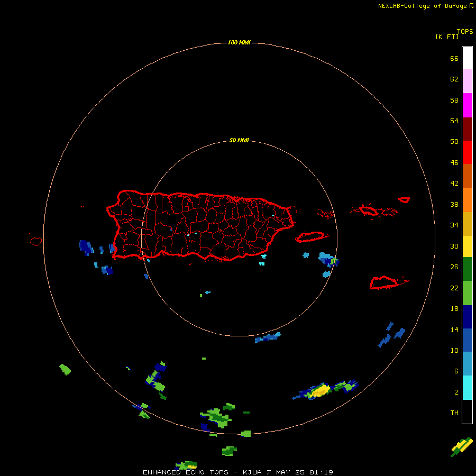Image resolution: width=476 pixels, height=476 pixels.
Task: Click the KJUA radar site identifier
Action: 252,472
